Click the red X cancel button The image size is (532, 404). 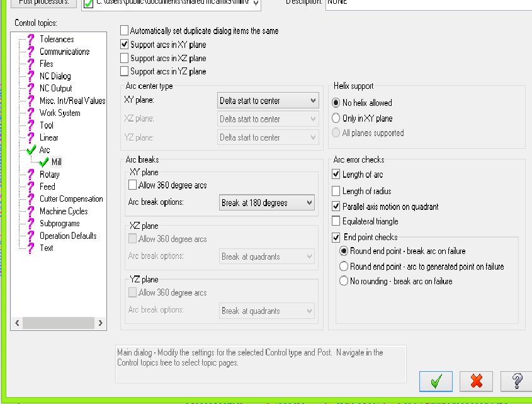pyautogui.click(x=476, y=381)
